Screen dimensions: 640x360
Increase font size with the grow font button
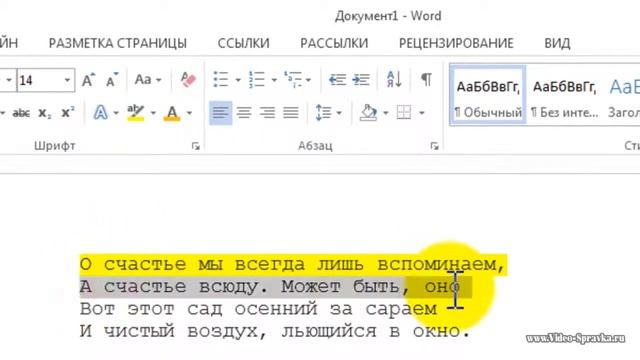pos(88,80)
